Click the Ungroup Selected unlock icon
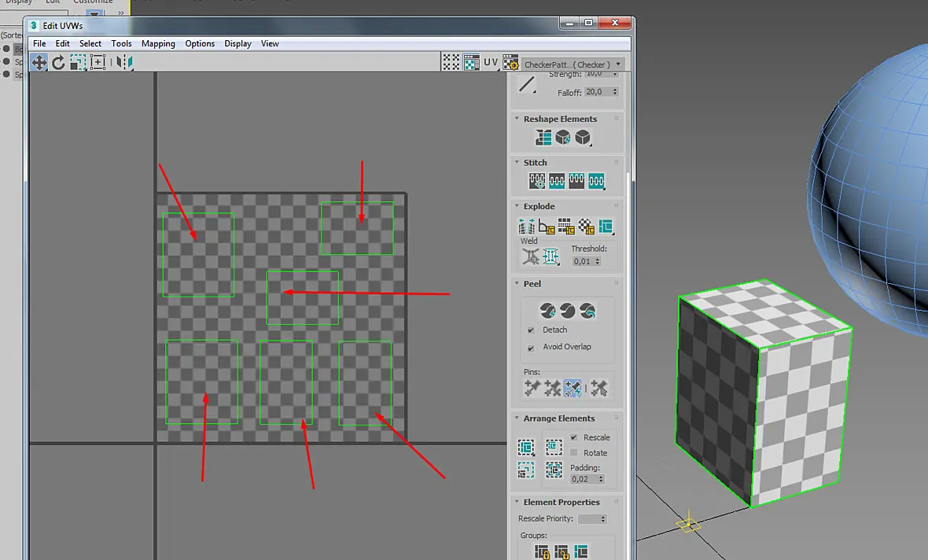The width and height of the screenshot is (928, 560). click(x=562, y=552)
